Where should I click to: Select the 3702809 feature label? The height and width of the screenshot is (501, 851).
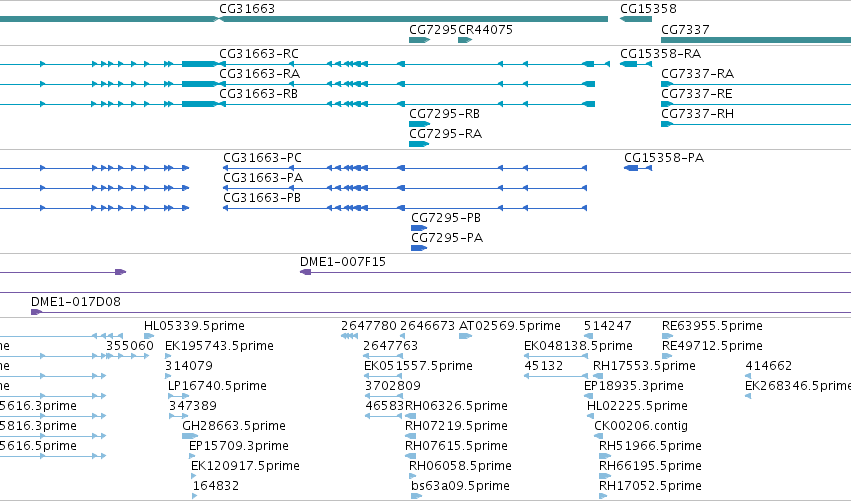(x=393, y=386)
